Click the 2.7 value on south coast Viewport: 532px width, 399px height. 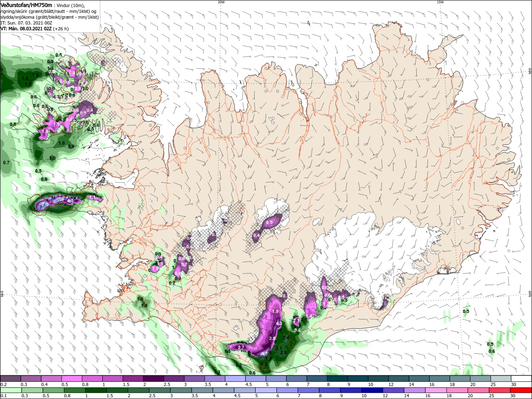pyautogui.click(x=241, y=347)
